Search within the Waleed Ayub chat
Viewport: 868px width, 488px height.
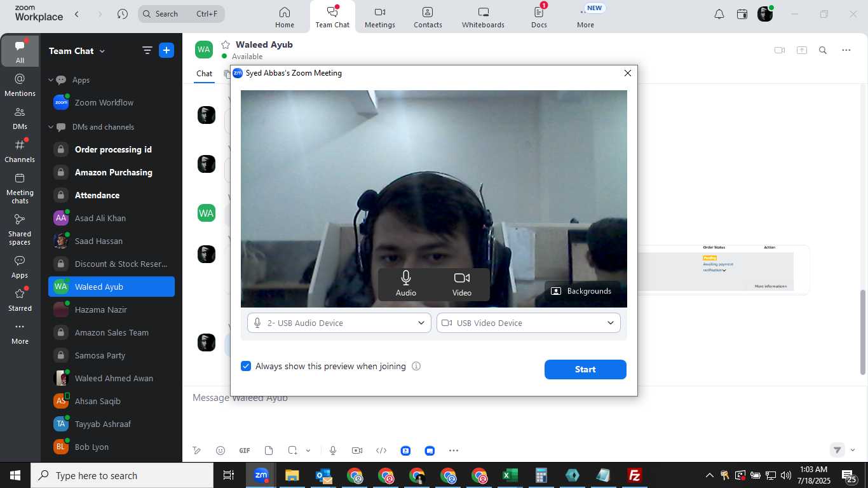point(823,50)
